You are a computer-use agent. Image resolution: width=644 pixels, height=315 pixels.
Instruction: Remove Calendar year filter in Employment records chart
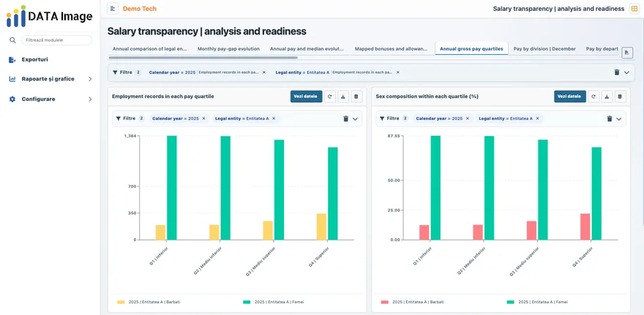[203, 118]
